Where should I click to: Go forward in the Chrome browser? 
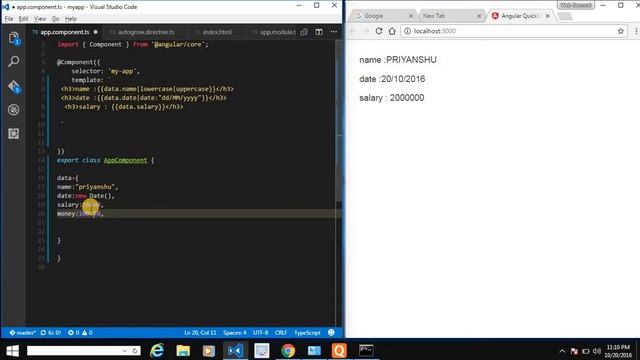366,31
